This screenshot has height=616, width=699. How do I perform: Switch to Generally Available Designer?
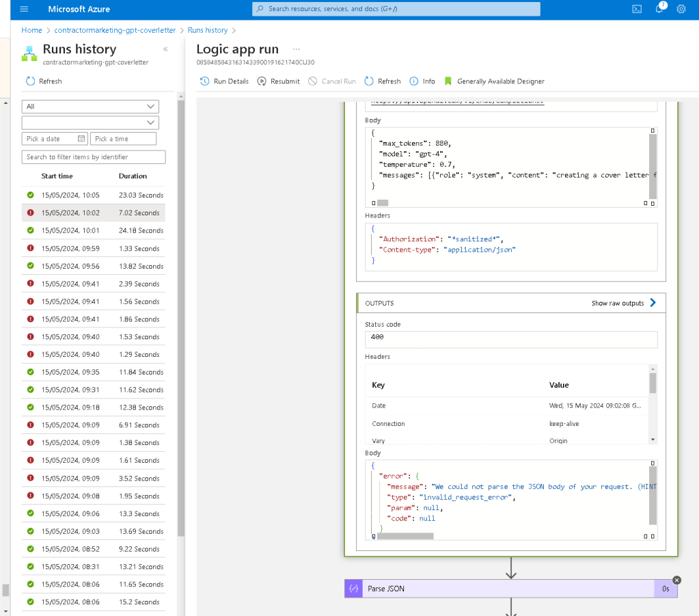pos(494,81)
